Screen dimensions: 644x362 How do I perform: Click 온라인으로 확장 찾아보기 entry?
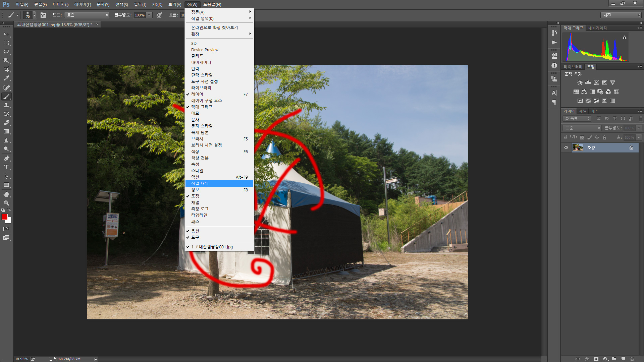pyautogui.click(x=216, y=27)
